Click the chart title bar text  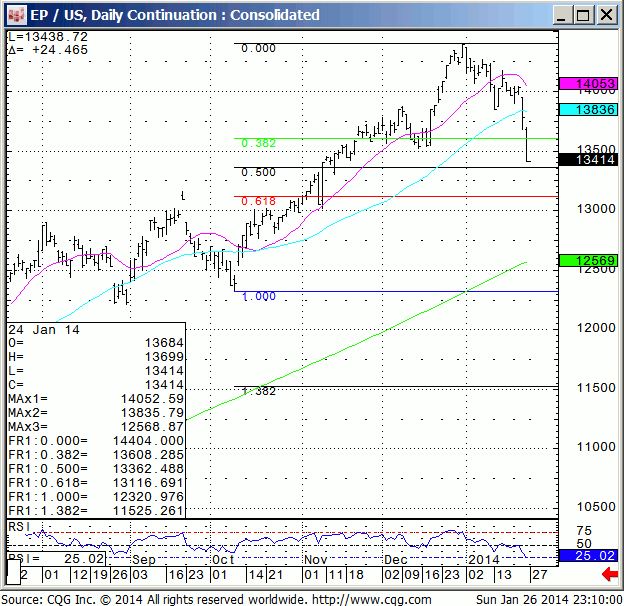coord(175,15)
